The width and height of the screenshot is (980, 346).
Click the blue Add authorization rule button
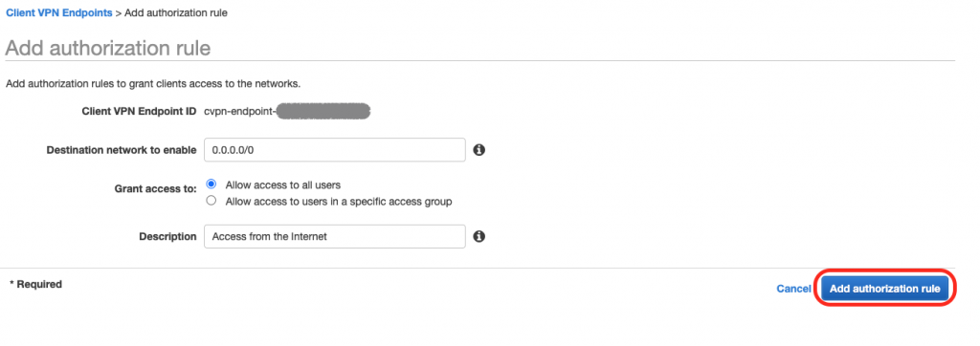click(x=885, y=289)
